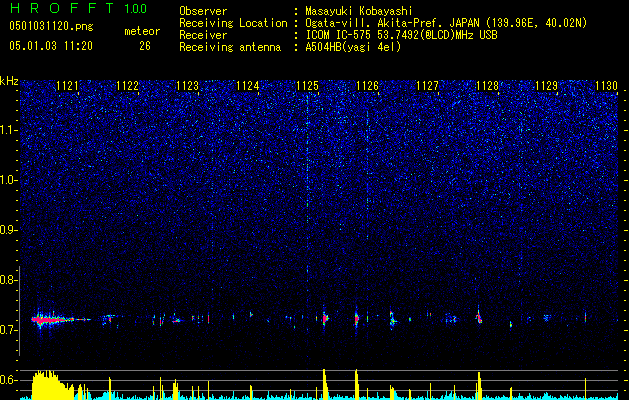
Task: Click the 1130 time marker
Action: 606,86
